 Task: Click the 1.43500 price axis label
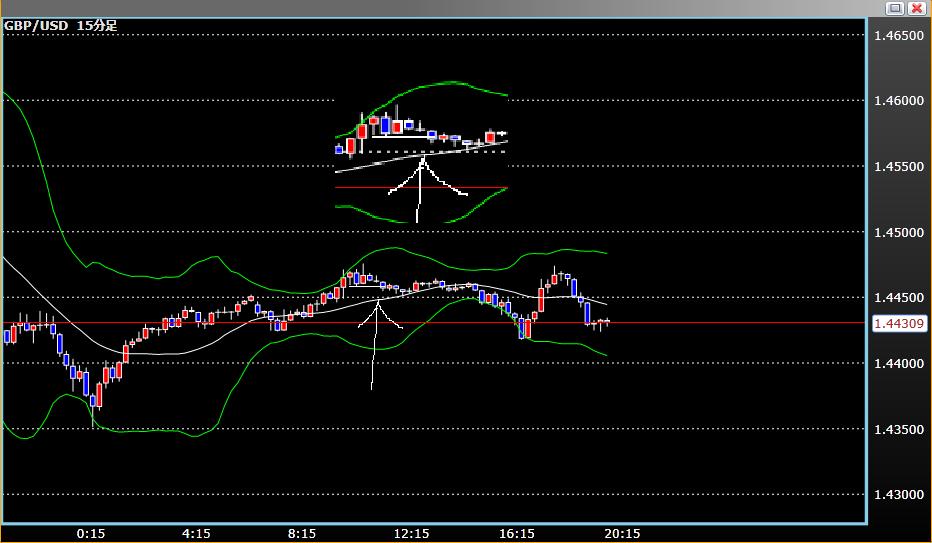click(898, 429)
